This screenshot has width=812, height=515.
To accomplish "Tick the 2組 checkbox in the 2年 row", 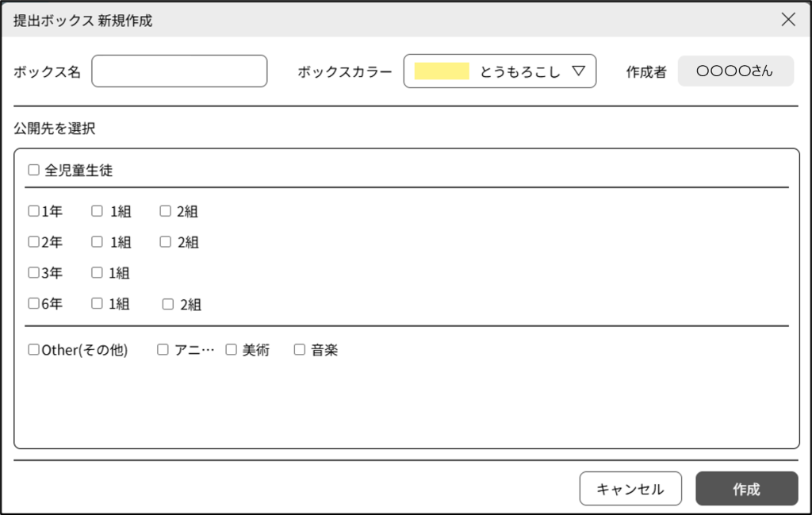I will [165, 242].
